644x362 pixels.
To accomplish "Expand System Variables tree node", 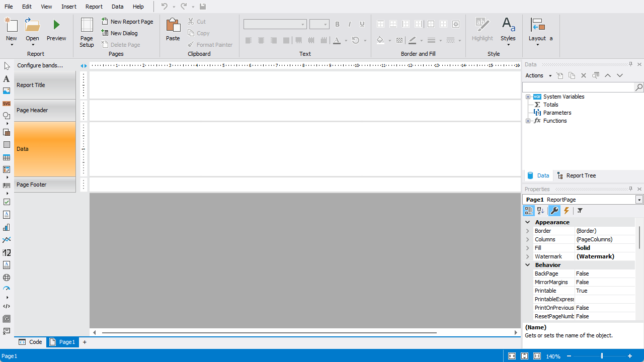I will click(x=528, y=97).
